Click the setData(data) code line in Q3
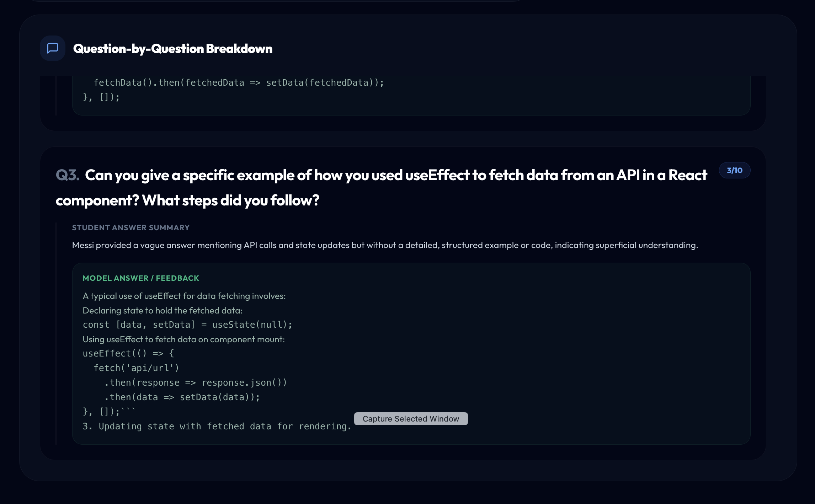The width and height of the screenshot is (815, 504). click(x=182, y=397)
